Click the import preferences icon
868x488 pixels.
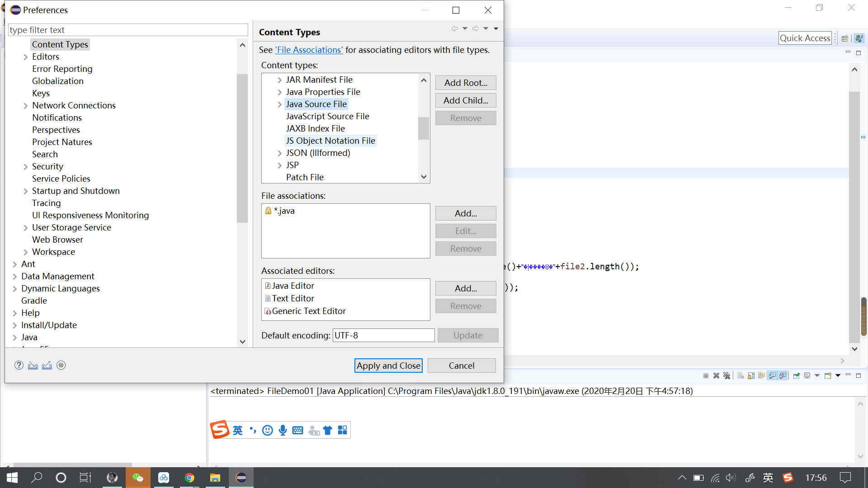[33, 365]
